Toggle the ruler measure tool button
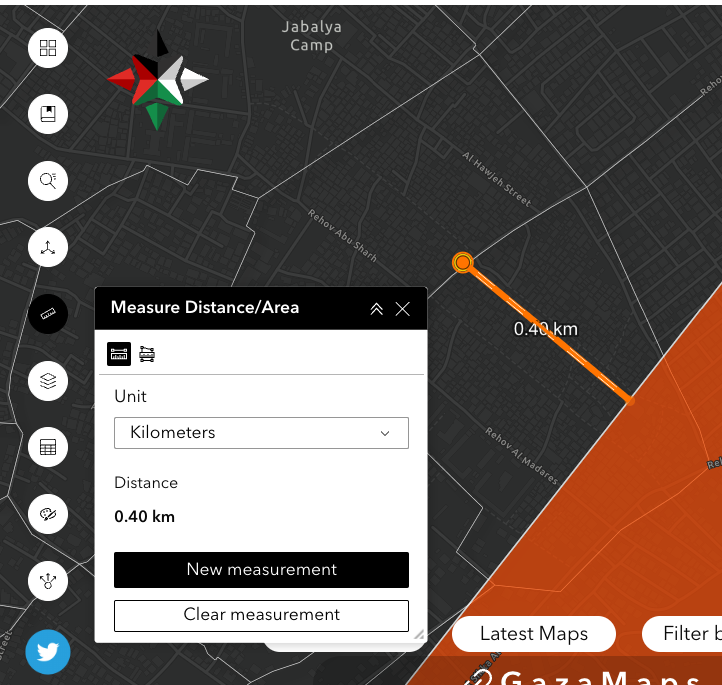 pos(48,314)
